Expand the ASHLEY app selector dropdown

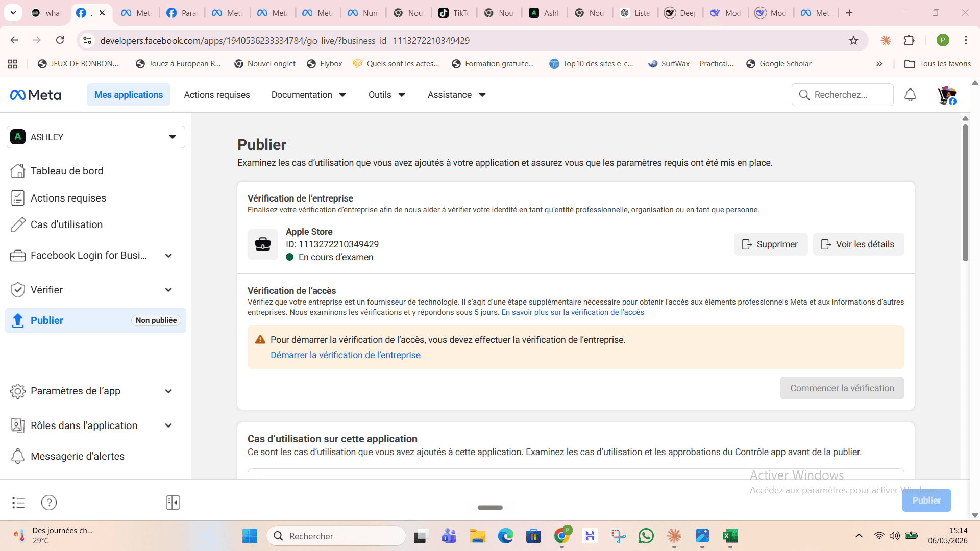96,137
